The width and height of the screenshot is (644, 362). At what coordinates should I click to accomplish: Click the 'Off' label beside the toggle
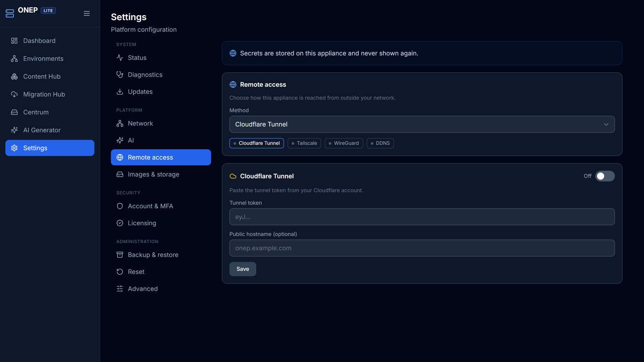[x=588, y=176]
